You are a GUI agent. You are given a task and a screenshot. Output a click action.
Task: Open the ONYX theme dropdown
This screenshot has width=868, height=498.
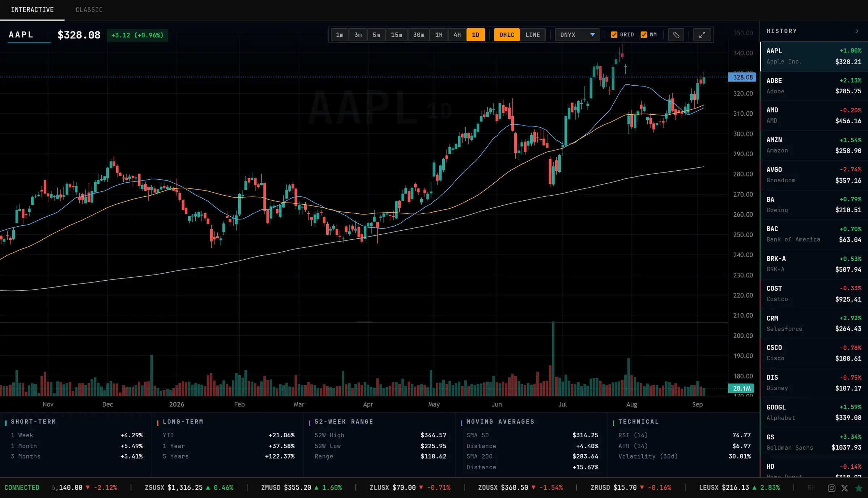click(x=577, y=35)
